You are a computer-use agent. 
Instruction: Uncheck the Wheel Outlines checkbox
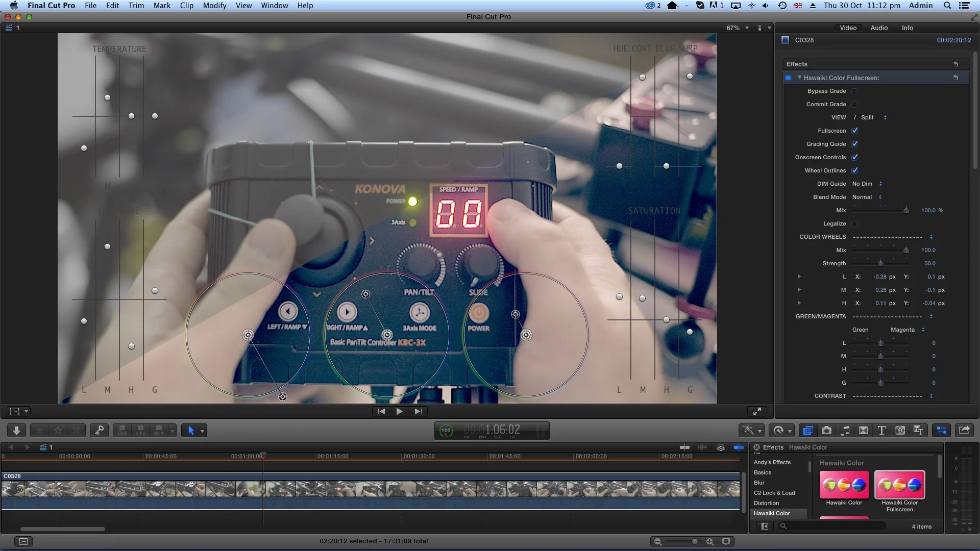click(854, 171)
